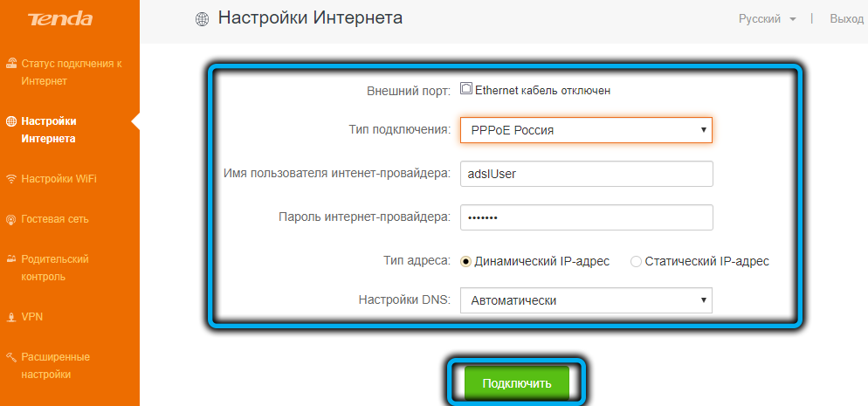
Task: Click the Tenda logo
Action: tap(58, 19)
